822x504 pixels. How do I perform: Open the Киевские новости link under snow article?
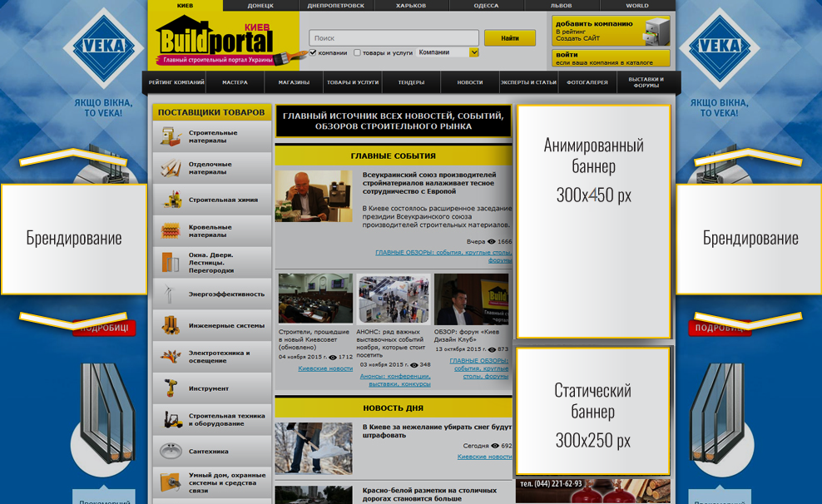click(x=485, y=457)
